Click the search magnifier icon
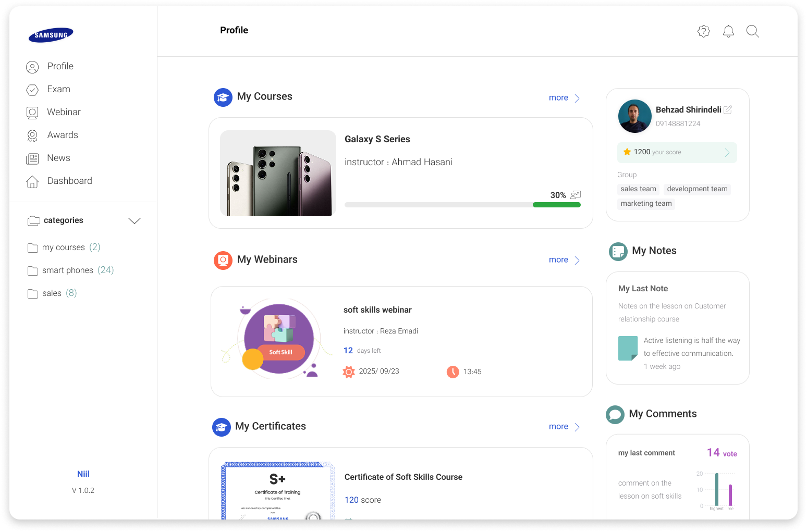The height and width of the screenshot is (532, 807). 752,31
